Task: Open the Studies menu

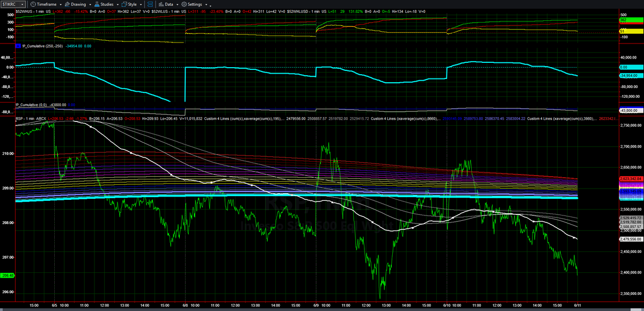Action: pyautogui.click(x=107, y=4)
